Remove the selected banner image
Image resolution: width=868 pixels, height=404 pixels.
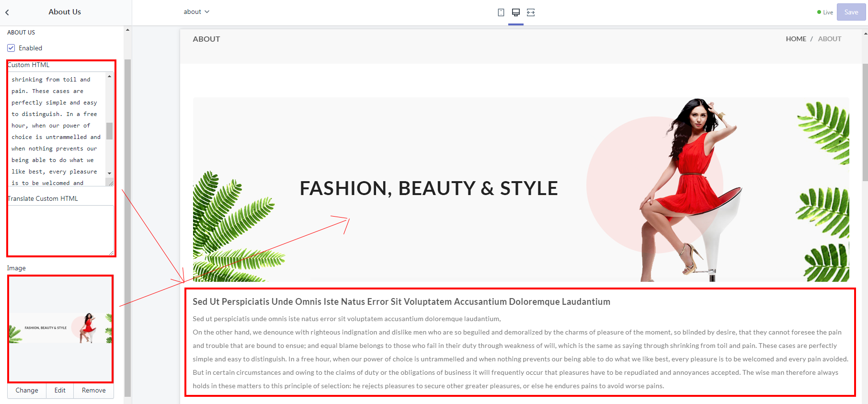click(x=93, y=391)
